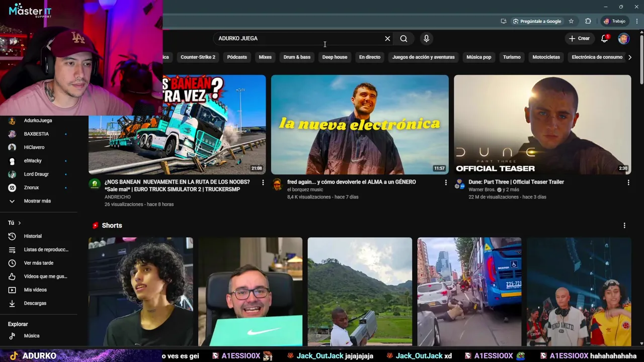
Task: Open the elWacky subscription
Action: tap(38, 161)
